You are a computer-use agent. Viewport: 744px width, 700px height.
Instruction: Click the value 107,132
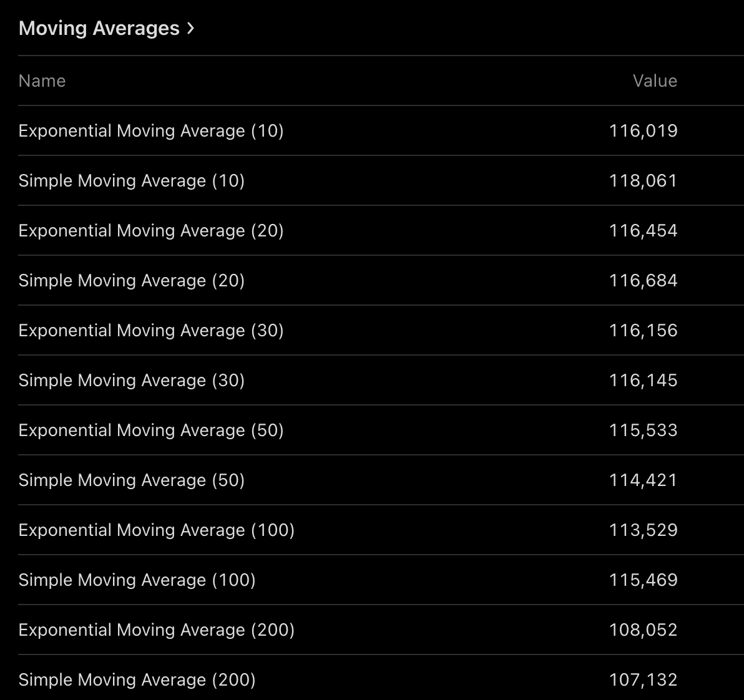(643, 680)
